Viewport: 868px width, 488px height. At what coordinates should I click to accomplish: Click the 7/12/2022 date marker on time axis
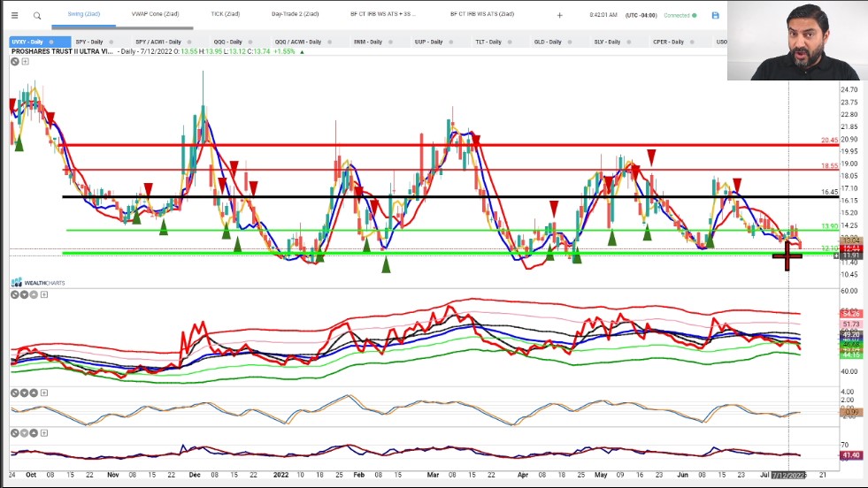[x=788, y=476]
